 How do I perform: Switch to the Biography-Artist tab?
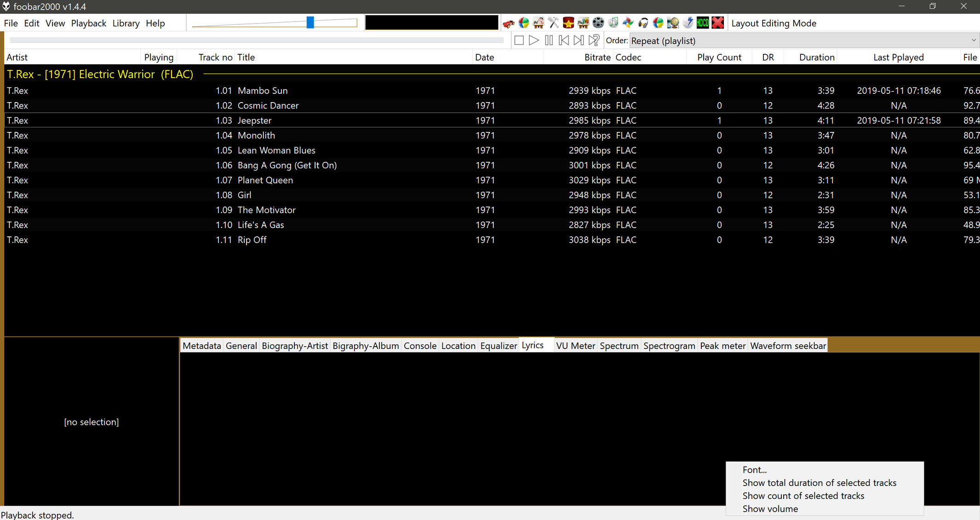[x=295, y=346]
